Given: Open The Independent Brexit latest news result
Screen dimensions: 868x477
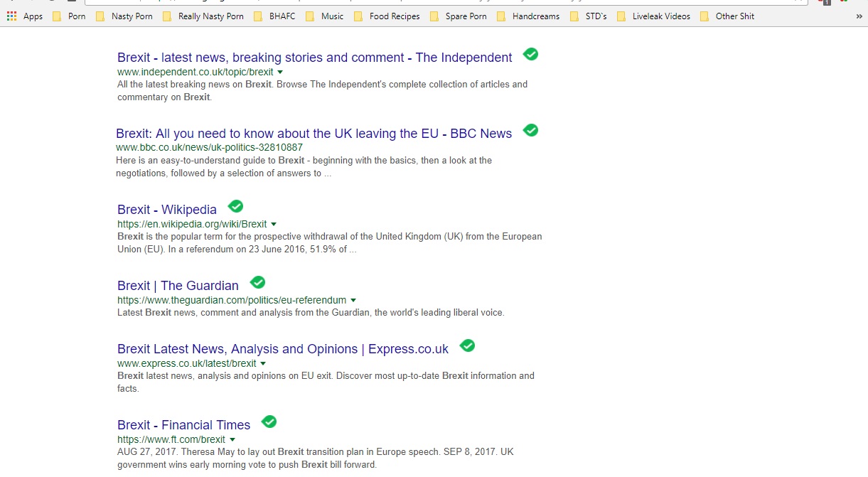Looking at the screenshot, I should point(315,58).
